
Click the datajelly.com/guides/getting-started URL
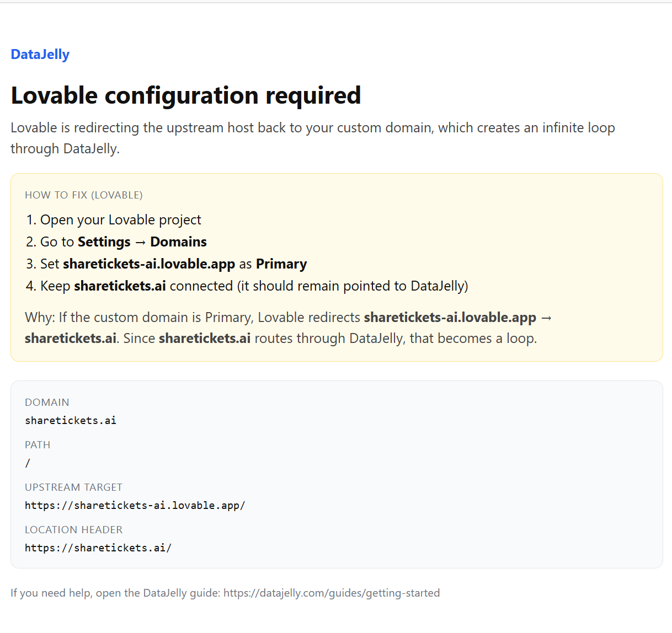pyautogui.click(x=332, y=593)
